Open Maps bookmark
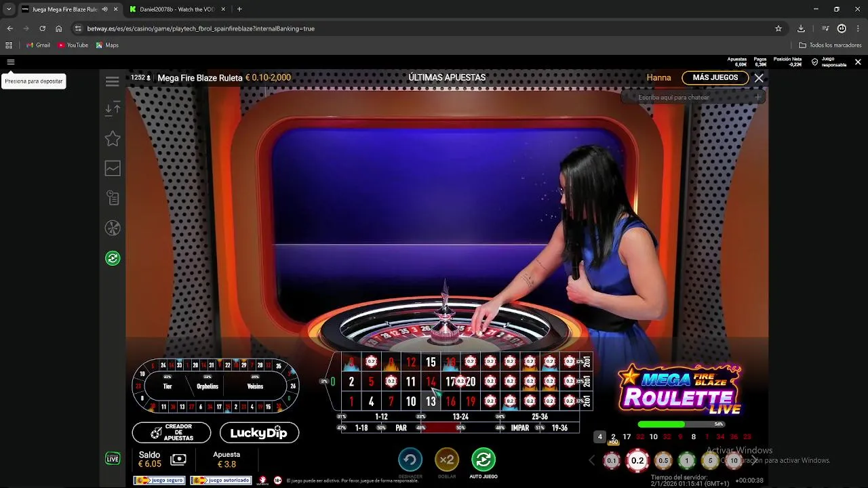 coord(107,45)
